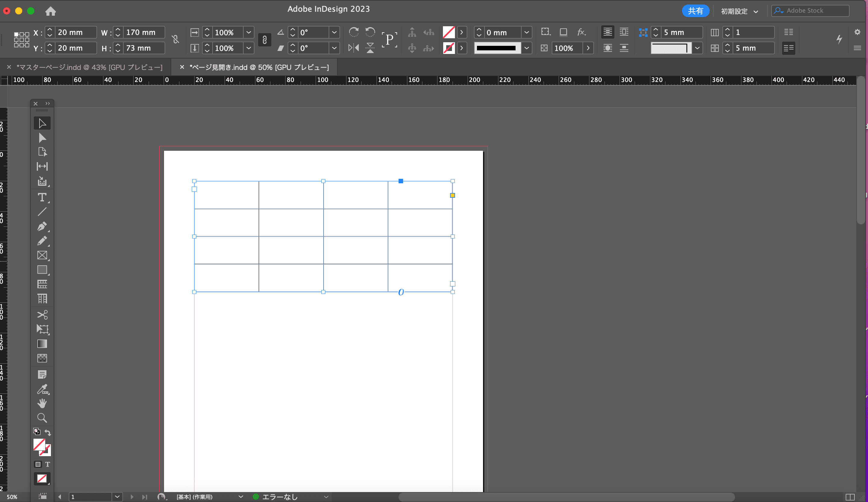Click the stroke color swatch in control panel
The height and width of the screenshot is (502, 868).
(x=449, y=48)
